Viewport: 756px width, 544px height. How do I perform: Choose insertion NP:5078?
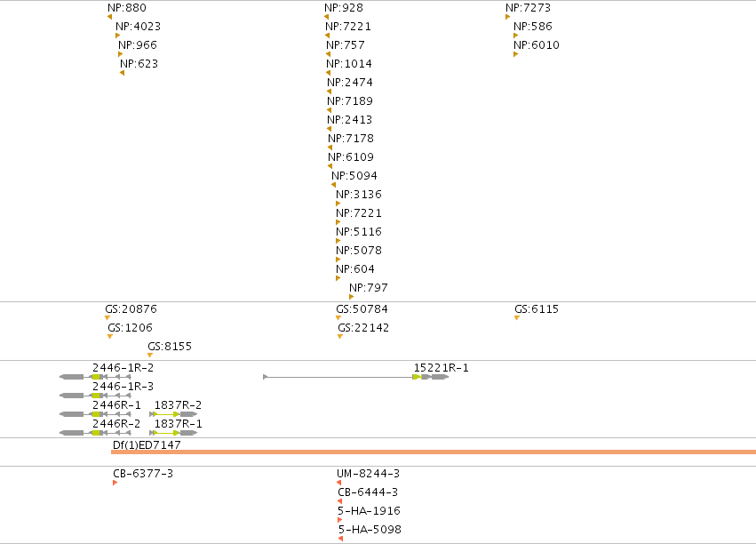pos(338,260)
